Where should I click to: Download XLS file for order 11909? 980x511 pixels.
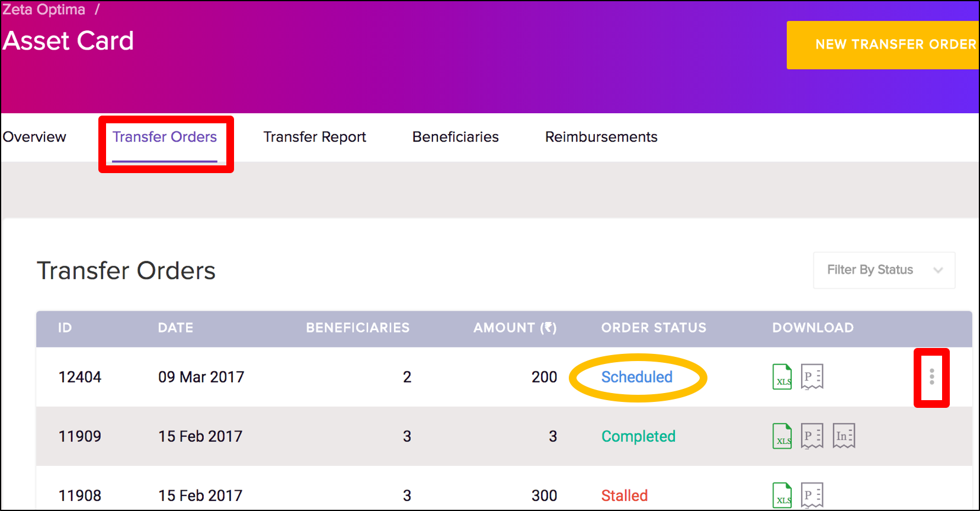point(782,436)
